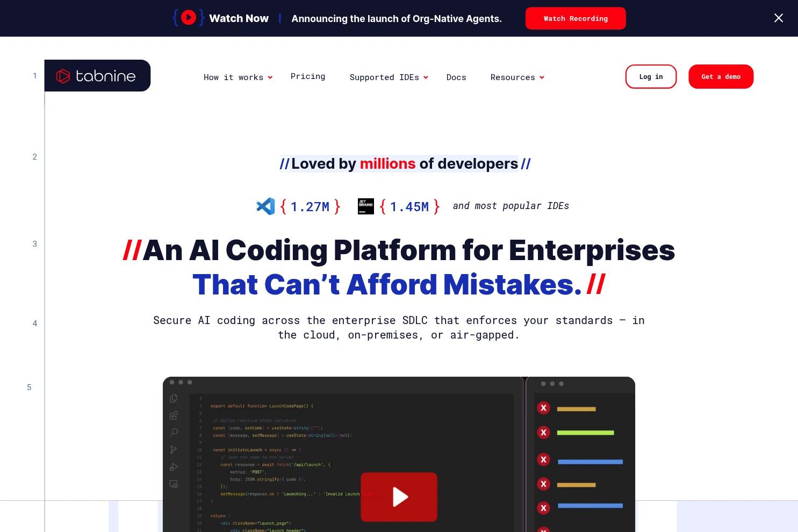Click the 1.27M install count

[310, 207]
